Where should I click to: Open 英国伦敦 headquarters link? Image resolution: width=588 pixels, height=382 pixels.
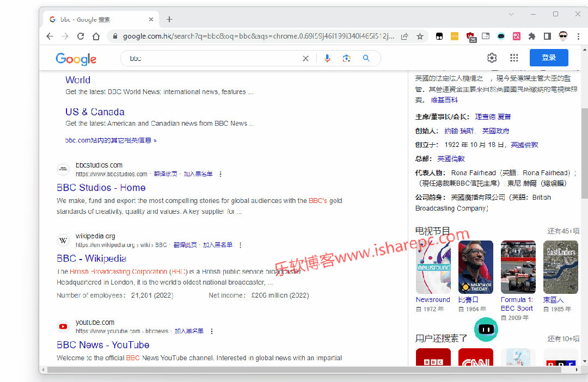point(451,159)
